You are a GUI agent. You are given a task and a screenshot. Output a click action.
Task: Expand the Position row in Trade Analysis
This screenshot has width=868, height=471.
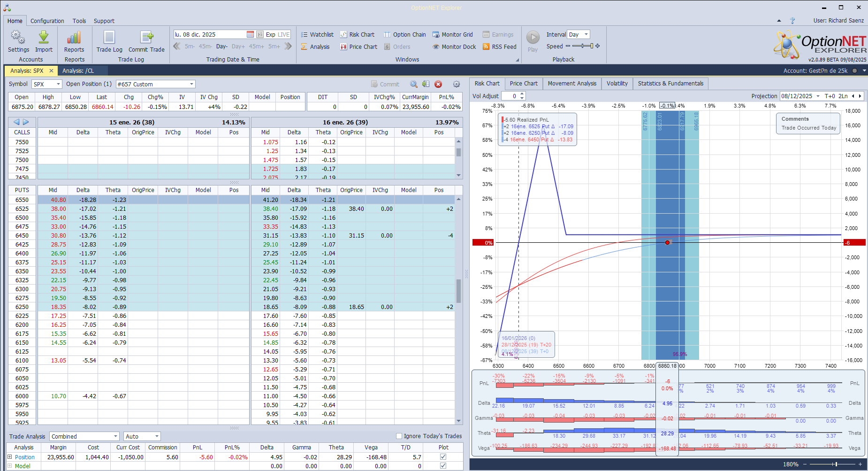coord(10,456)
